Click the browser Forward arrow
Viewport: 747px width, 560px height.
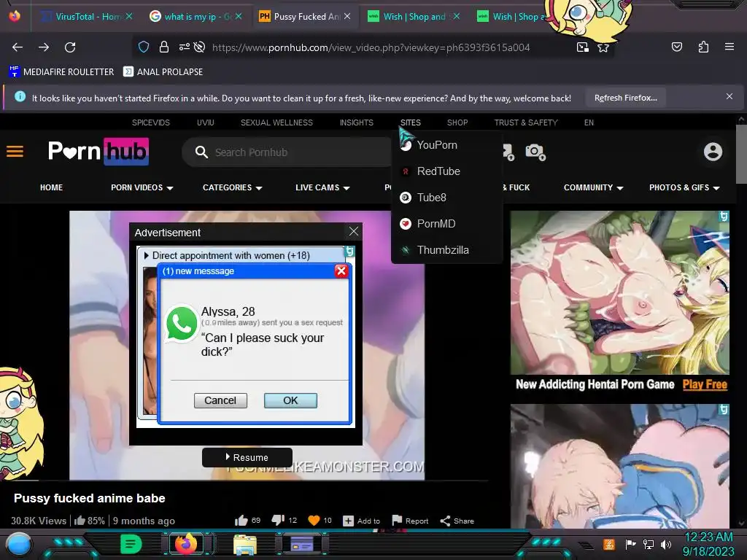pyautogui.click(x=44, y=47)
